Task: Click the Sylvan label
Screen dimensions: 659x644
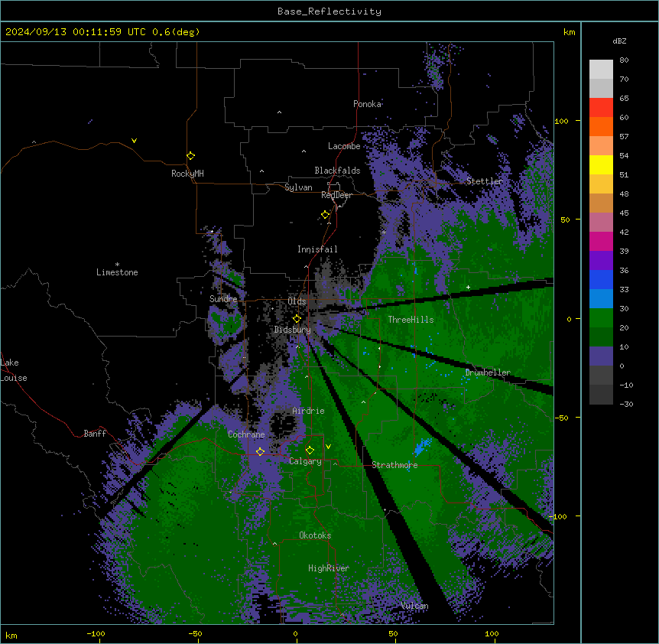Action: point(298,187)
